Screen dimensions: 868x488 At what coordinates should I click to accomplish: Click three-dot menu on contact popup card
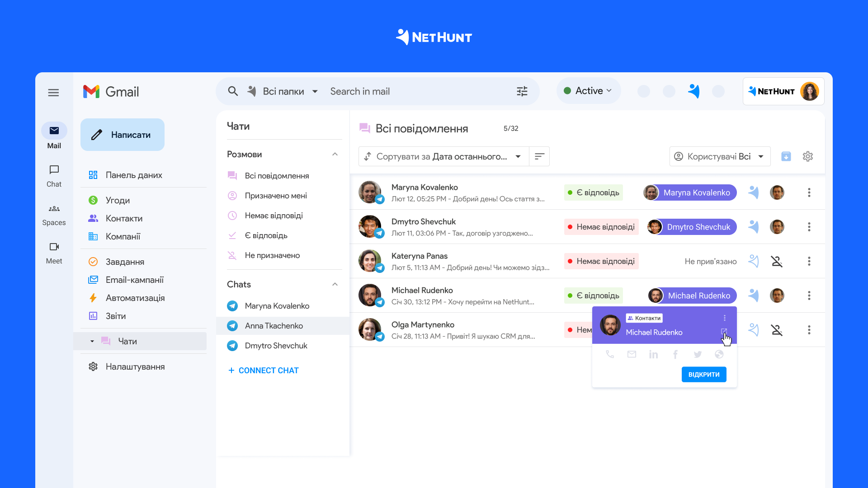725,318
